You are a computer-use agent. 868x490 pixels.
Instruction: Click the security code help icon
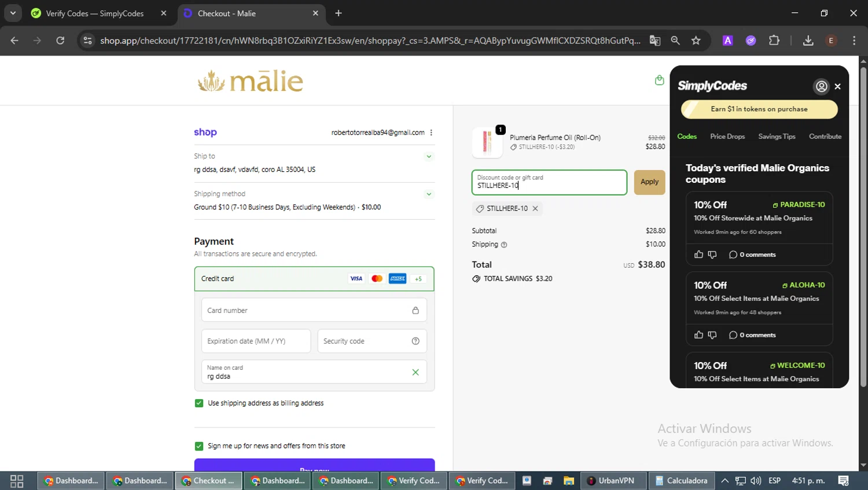click(x=415, y=341)
